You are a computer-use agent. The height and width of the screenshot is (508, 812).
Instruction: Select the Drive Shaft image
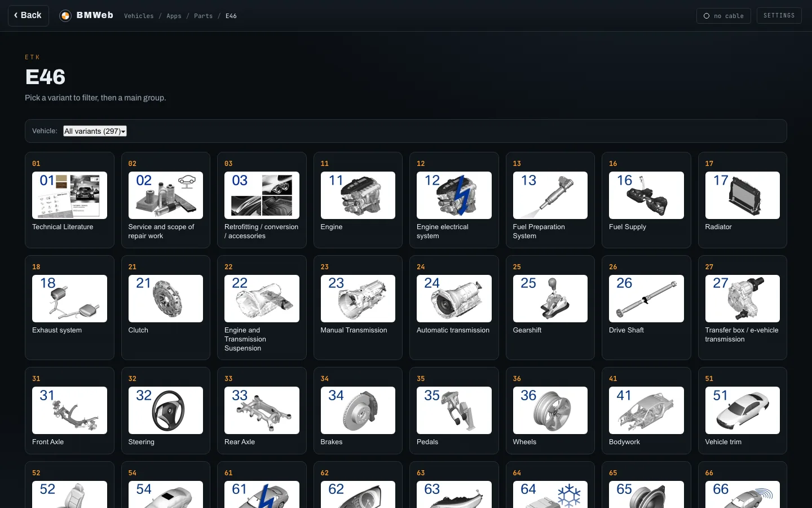point(646,299)
